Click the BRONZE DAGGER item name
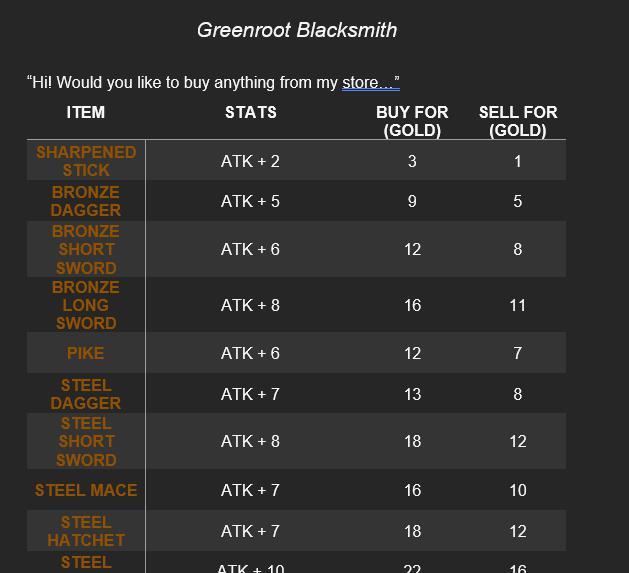Image resolution: width=629 pixels, height=573 pixels. coord(86,201)
